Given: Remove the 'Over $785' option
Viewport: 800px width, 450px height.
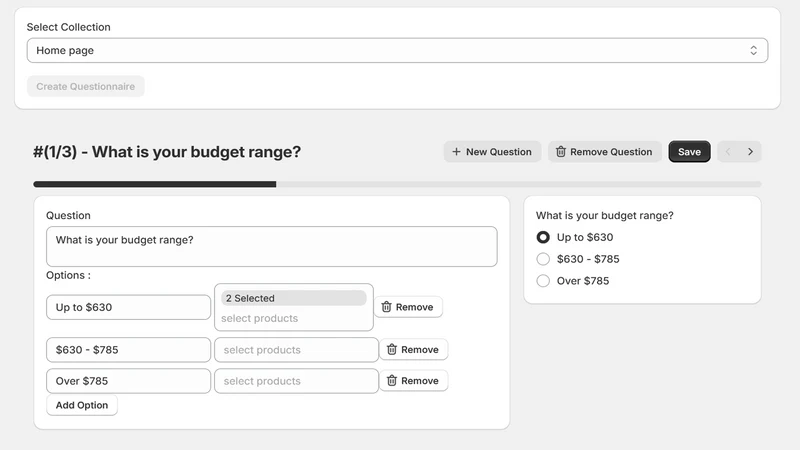Looking at the screenshot, I should [413, 381].
